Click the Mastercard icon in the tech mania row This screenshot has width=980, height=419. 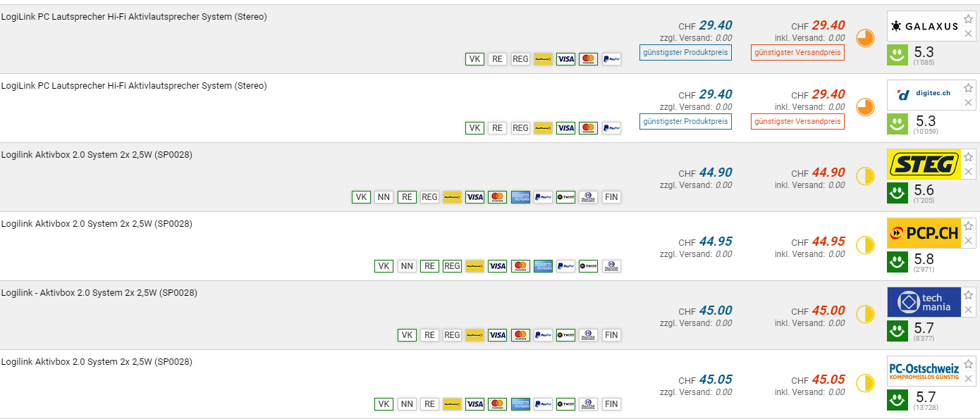(520, 335)
